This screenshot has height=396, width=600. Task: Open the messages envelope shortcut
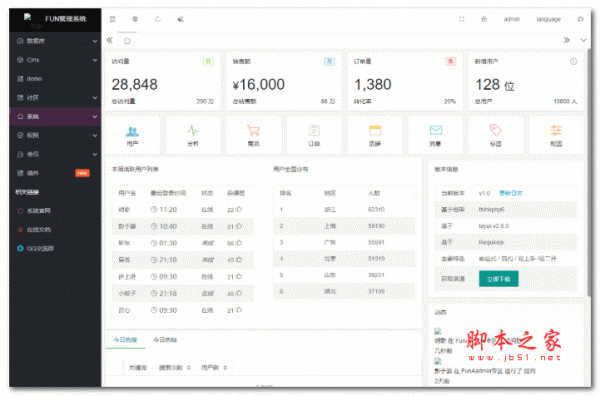(436, 130)
